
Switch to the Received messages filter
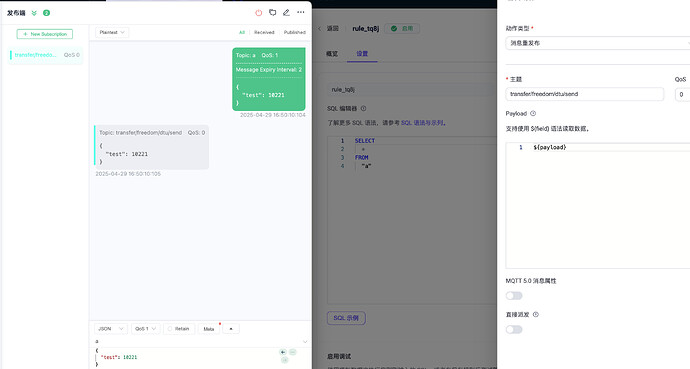[x=264, y=32]
